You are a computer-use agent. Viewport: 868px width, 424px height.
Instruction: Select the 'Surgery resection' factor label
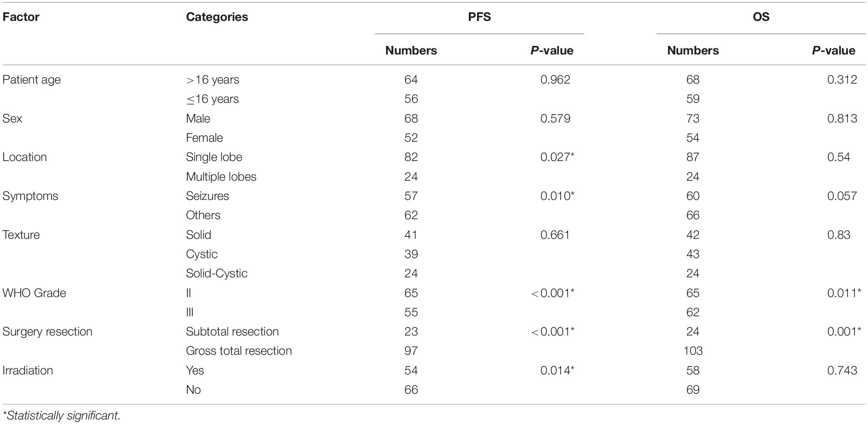tap(47, 331)
